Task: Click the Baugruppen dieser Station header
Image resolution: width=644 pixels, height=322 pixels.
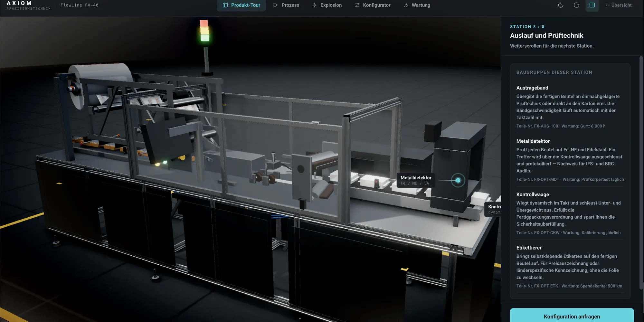Action: click(554, 72)
